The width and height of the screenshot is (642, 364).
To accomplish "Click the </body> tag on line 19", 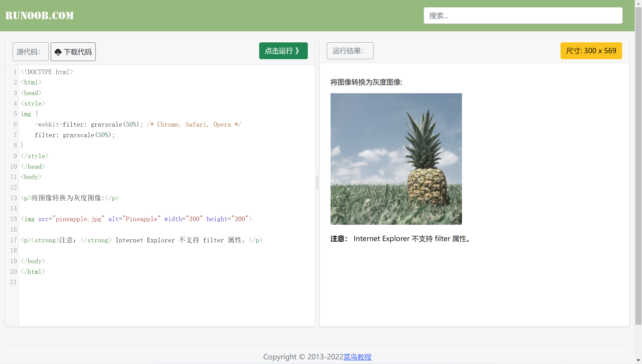I will tap(33, 261).
